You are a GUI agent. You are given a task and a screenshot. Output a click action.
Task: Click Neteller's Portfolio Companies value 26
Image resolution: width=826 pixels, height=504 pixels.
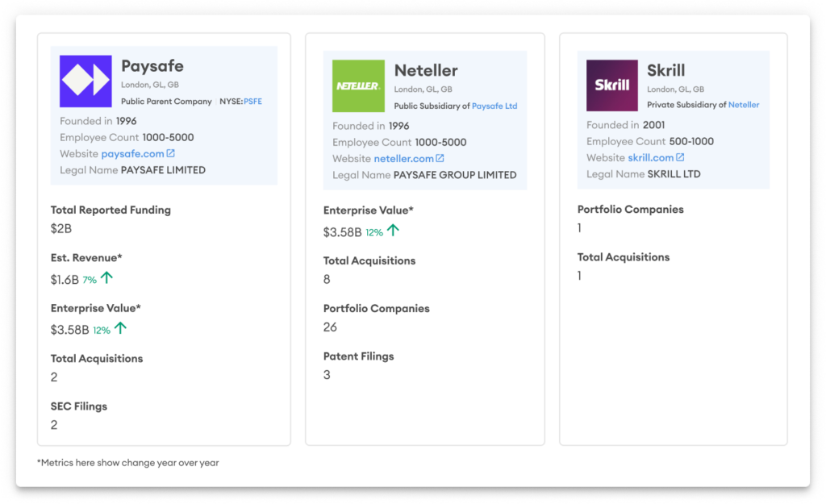330,327
